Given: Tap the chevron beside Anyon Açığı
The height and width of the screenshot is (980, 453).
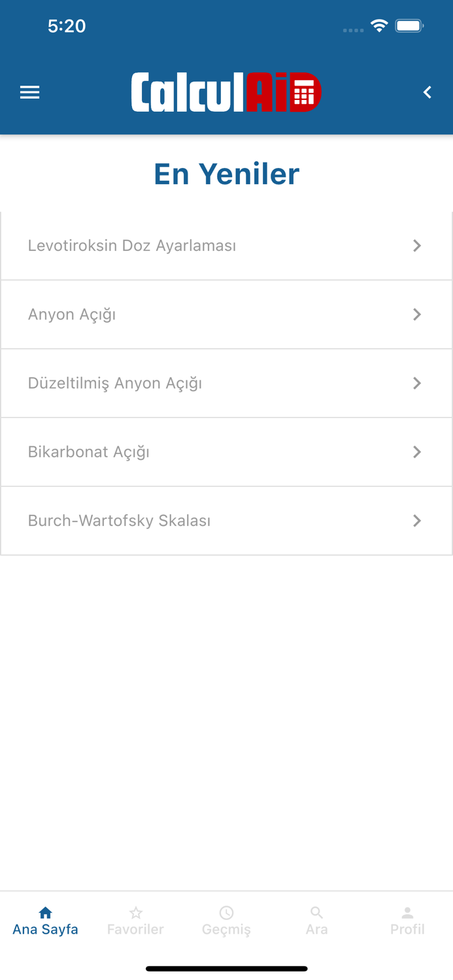Looking at the screenshot, I should coord(417,314).
